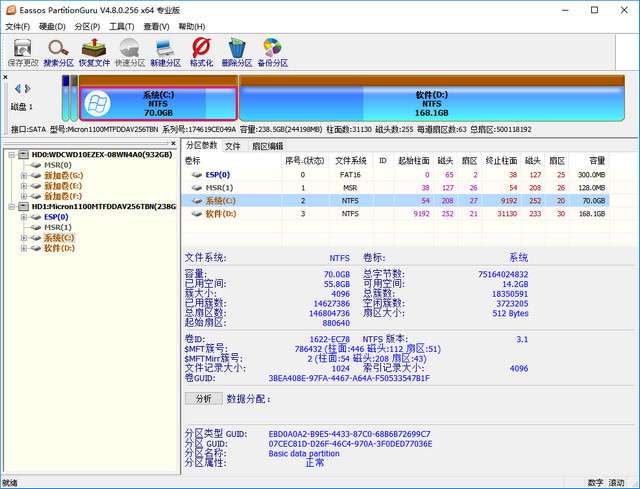Click the Format (格式化) toolbar icon
The width and height of the screenshot is (640, 489).
click(x=201, y=52)
